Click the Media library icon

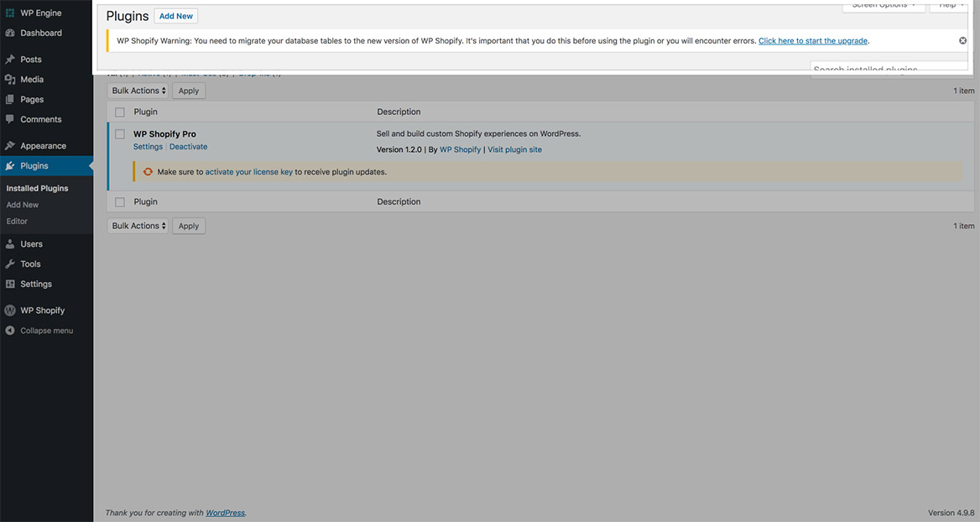[10, 80]
